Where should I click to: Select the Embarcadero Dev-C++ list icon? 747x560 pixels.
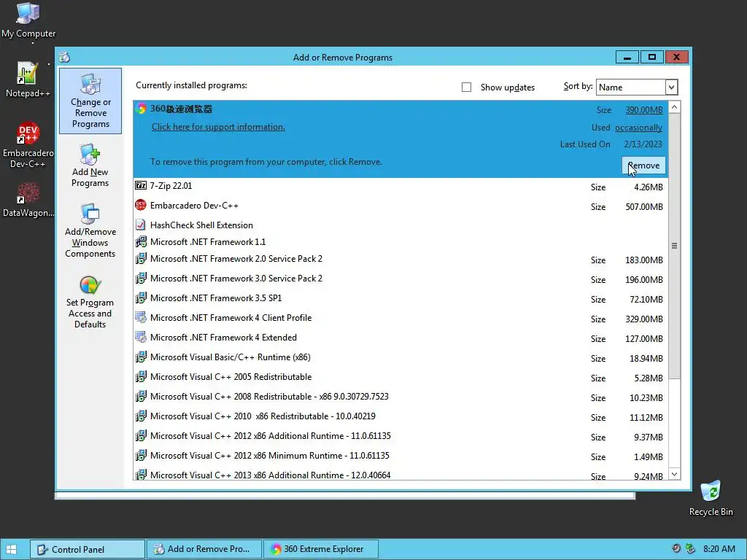pyautogui.click(x=141, y=205)
